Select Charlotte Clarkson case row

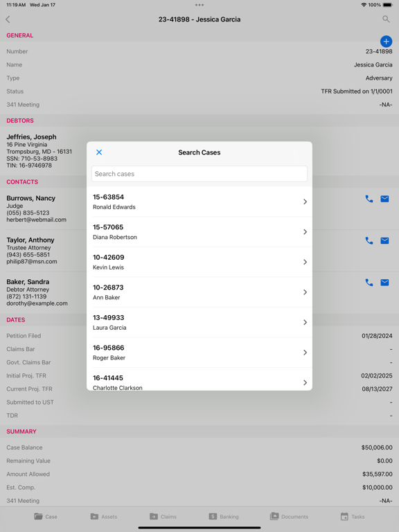point(199,380)
